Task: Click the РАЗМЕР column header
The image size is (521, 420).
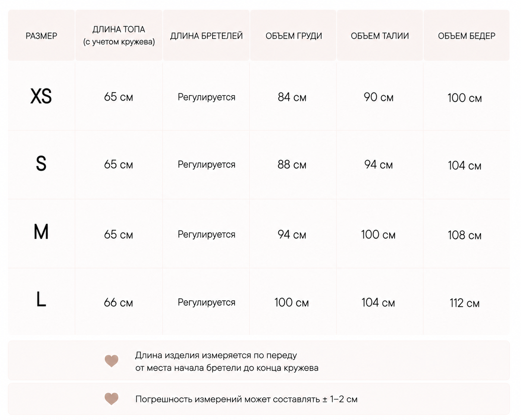Action: point(41,36)
